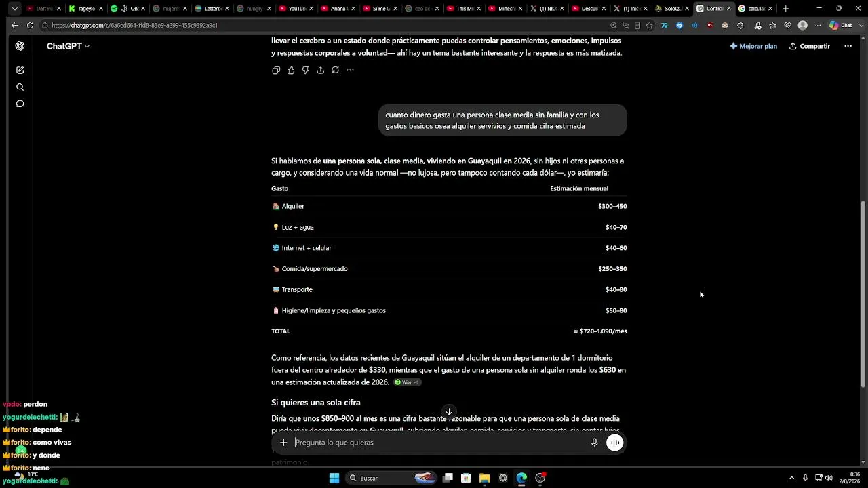This screenshot has width=868, height=488.
Task: Select the Alquiler table row label
Action: (293, 206)
